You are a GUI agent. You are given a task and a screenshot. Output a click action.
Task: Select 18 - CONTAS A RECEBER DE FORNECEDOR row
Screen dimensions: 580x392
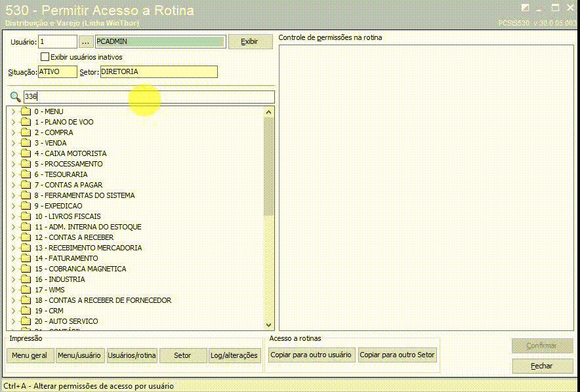coord(103,300)
